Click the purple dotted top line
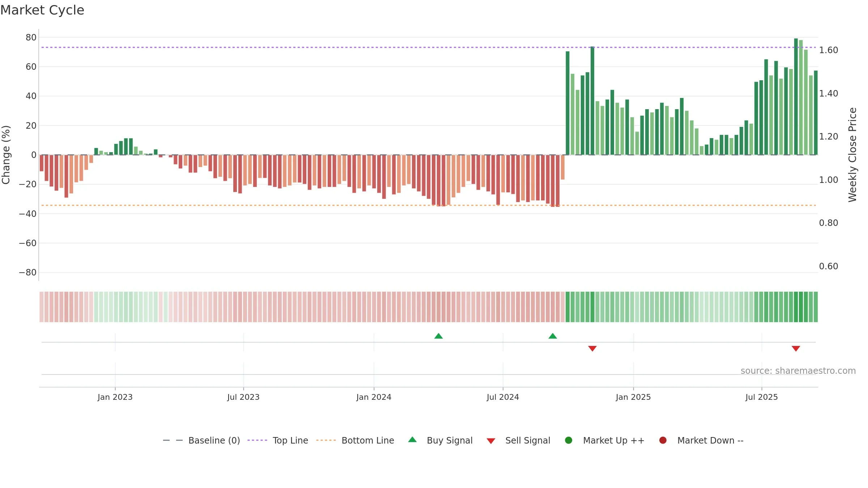Screen dimensions: 868x488 click(x=429, y=47)
